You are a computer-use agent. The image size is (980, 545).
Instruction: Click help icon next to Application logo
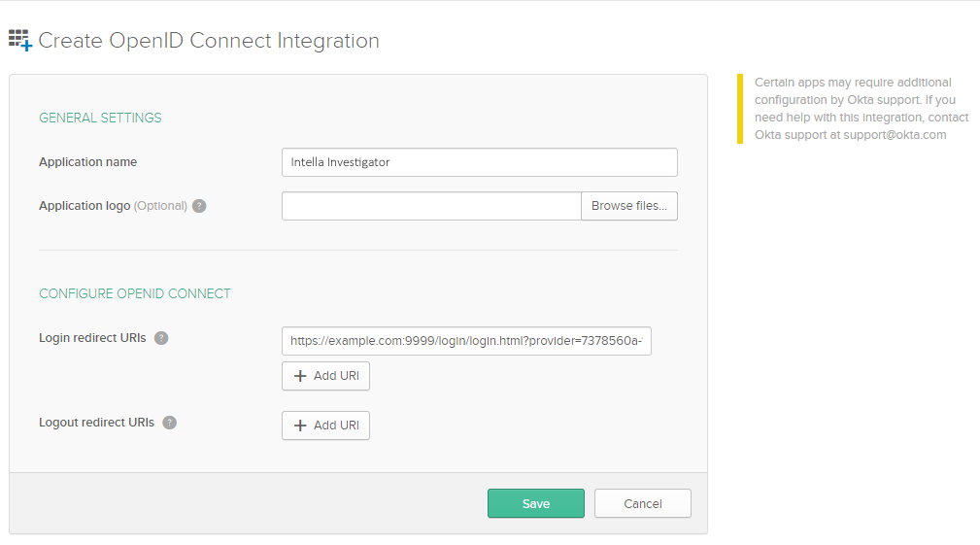click(199, 206)
